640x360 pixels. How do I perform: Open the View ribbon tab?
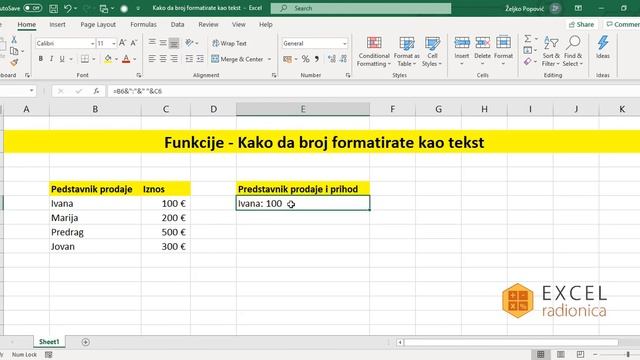coord(239,24)
